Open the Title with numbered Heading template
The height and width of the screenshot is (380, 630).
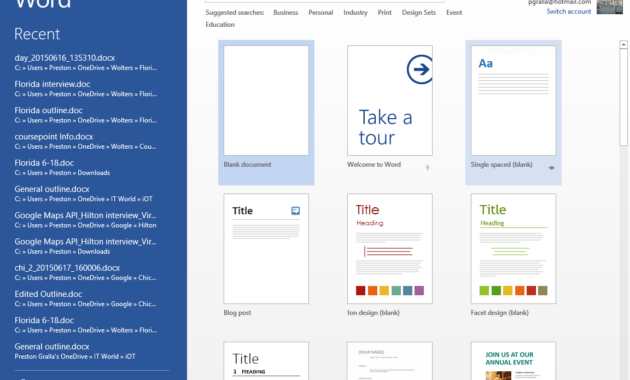click(266, 361)
